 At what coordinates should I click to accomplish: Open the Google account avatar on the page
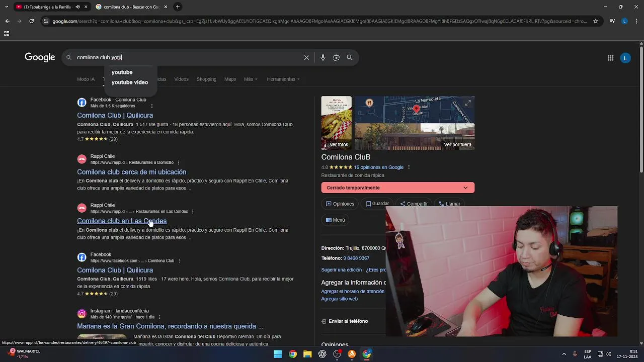[625, 58]
